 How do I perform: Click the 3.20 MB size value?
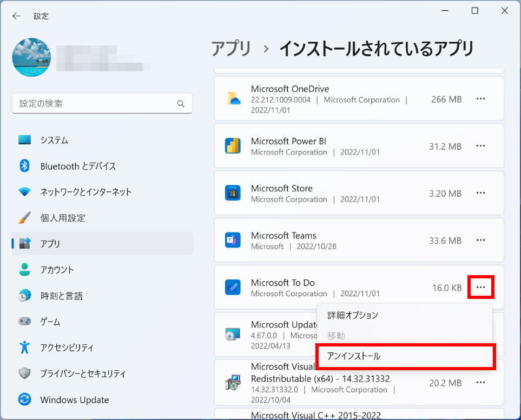pos(445,194)
